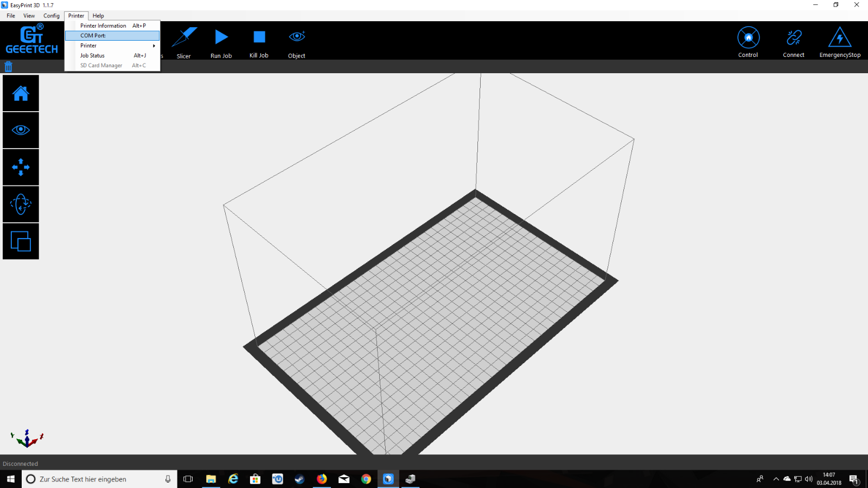
Task: Select the rotate object tool
Action: click(x=21, y=204)
